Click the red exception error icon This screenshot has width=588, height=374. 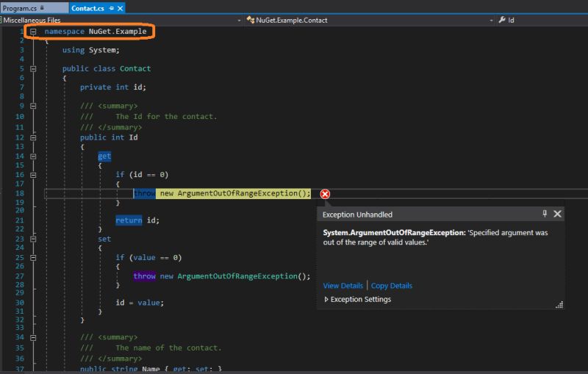[325, 194]
